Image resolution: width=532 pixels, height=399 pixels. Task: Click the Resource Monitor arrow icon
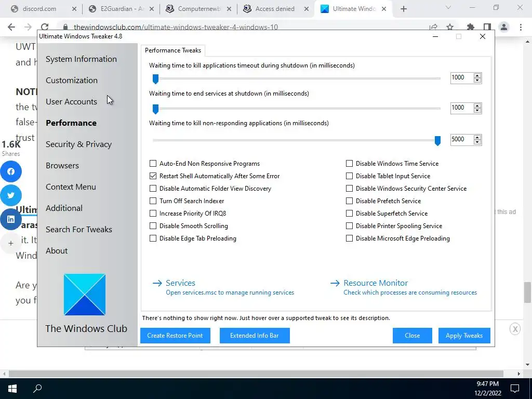coord(335,283)
